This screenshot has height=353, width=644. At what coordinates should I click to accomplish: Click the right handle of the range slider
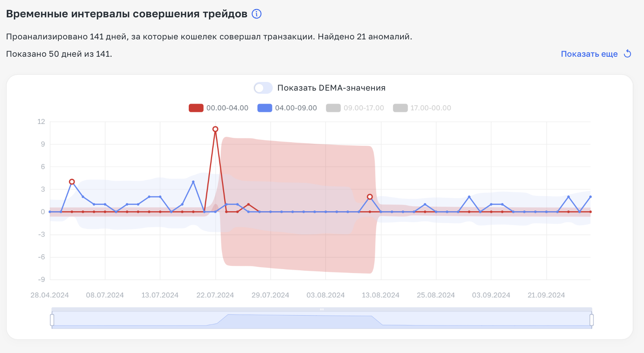pyautogui.click(x=592, y=320)
